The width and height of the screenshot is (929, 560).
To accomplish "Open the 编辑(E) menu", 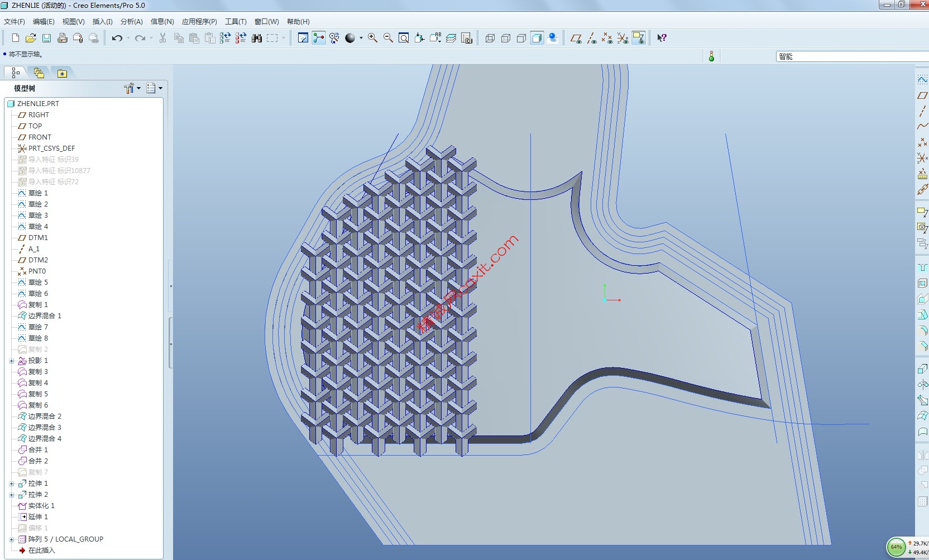I will coord(44,22).
